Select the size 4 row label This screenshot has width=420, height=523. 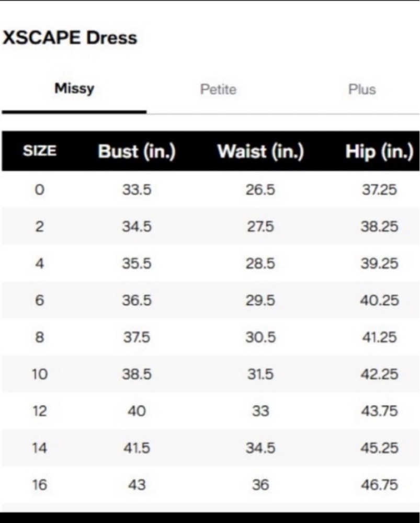tap(39, 264)
